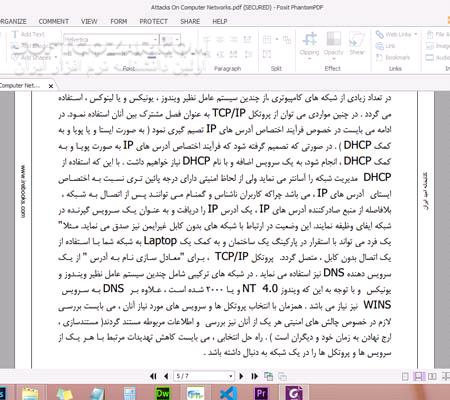Open the VIEW ribbon tab
This screenshot has width=450, height=400.
pos(89,21)
